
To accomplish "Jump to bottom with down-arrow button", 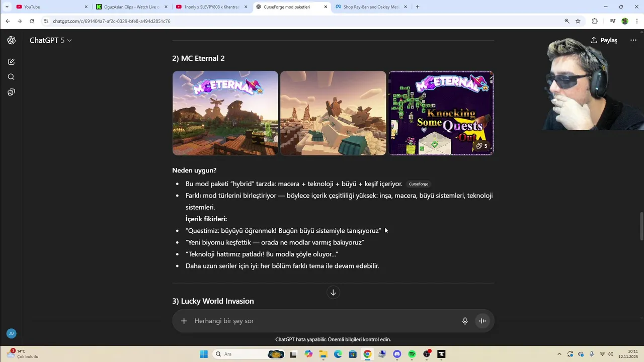I will click(333, 293).
